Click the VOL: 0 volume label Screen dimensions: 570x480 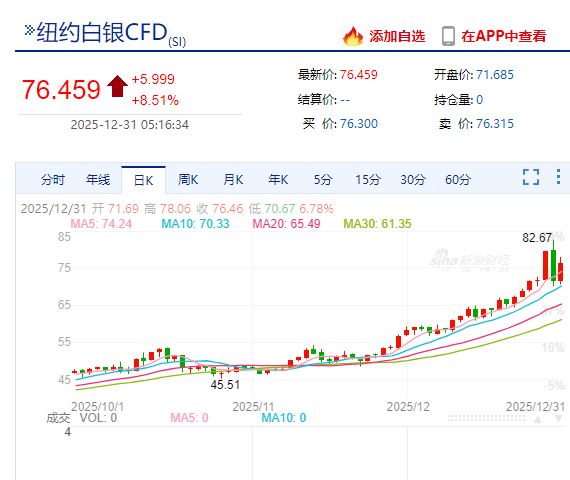99,418
